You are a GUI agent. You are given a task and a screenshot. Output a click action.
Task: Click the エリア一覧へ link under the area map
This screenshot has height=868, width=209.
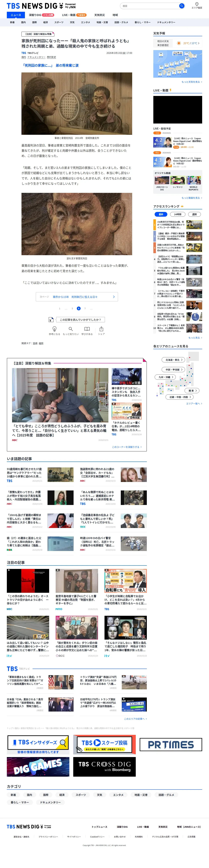coord(194,404)
